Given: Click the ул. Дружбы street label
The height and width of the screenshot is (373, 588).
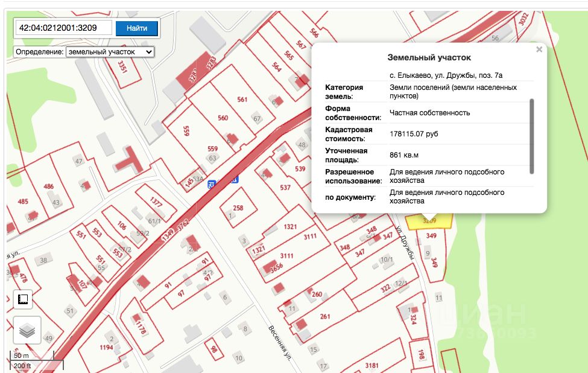Looking at the screenshot, I should click(405, 243).
